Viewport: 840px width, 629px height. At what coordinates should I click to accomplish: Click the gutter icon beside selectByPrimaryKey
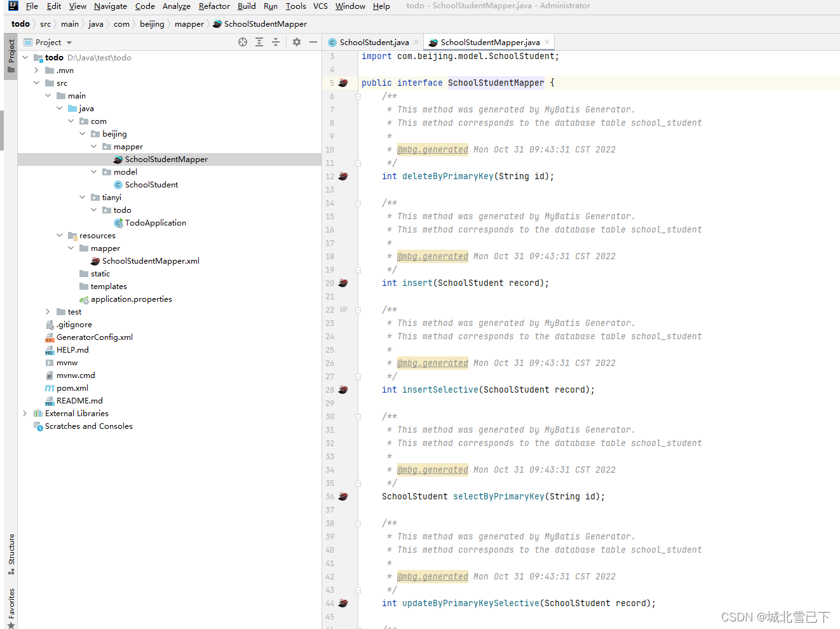(x=343, y=496)
